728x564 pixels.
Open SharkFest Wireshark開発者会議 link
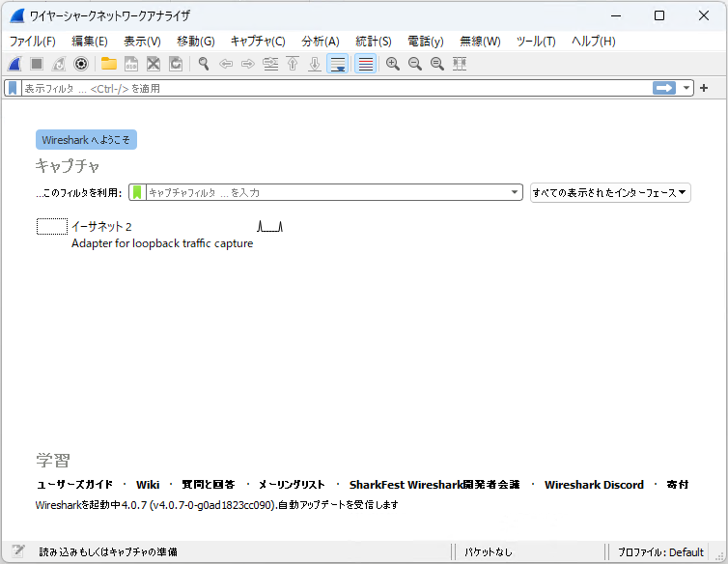click(x=434, y=485)
